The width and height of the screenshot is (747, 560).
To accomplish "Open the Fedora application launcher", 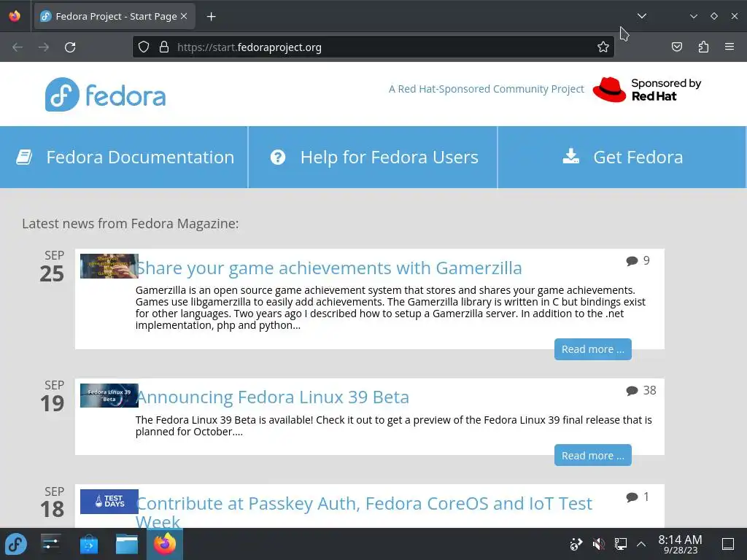I will [x=16, y=544].
